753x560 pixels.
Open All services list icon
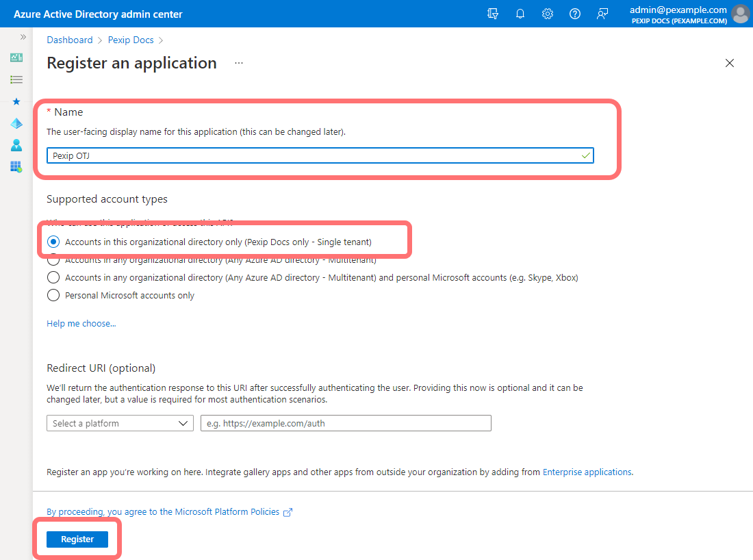[x=16, y=79]
